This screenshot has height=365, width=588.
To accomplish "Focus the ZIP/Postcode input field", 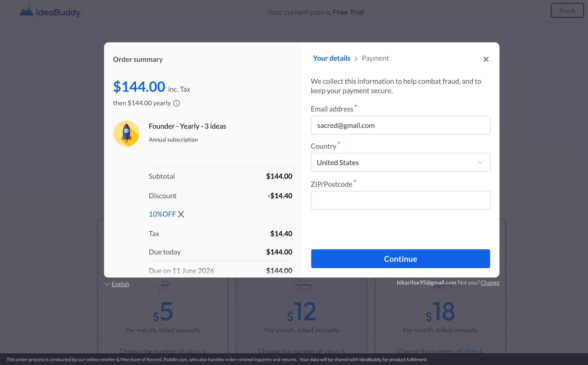I will click(400, 200).
